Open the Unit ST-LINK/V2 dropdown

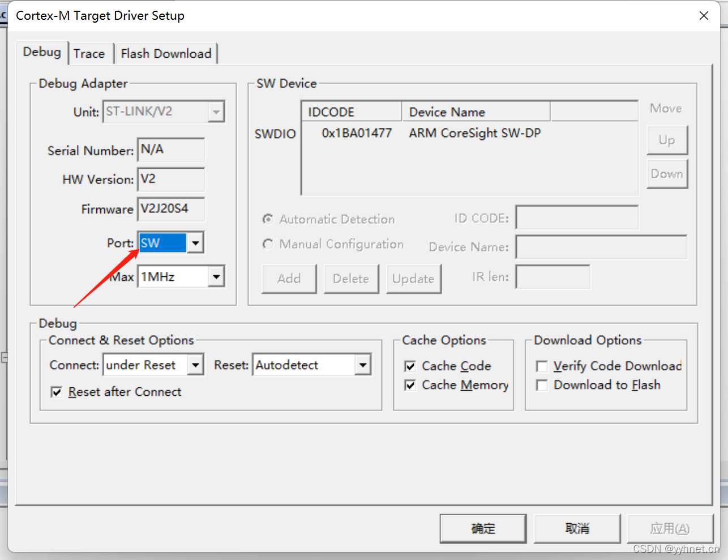216,112
